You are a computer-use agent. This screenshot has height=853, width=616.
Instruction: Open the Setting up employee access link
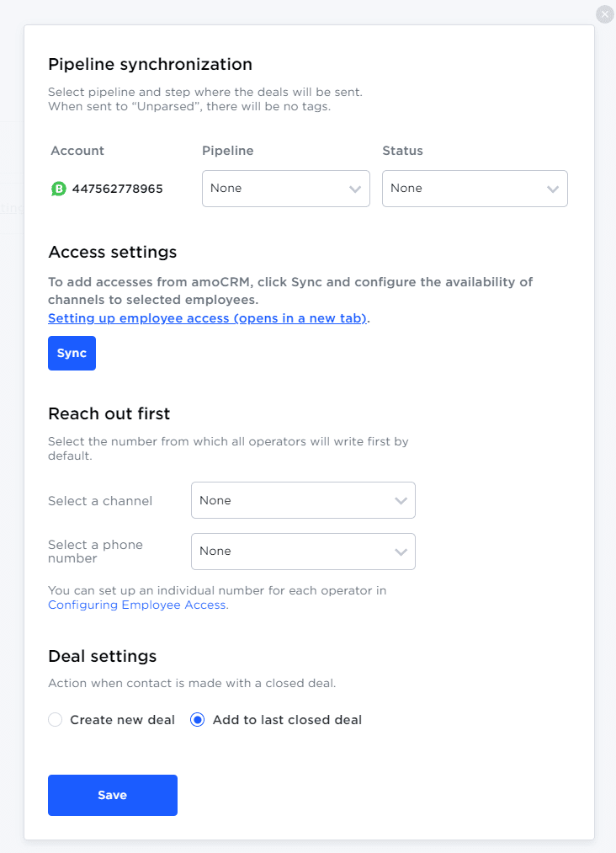[207, 318]
